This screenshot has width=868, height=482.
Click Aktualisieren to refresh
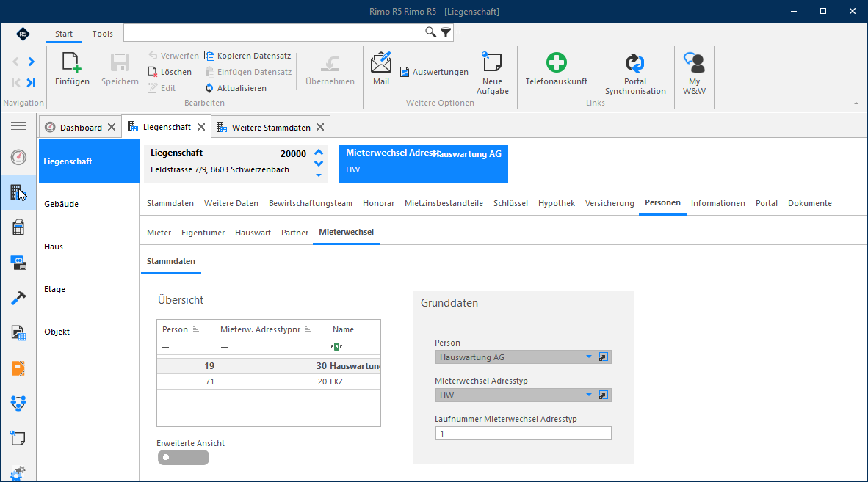pos(235,88)
